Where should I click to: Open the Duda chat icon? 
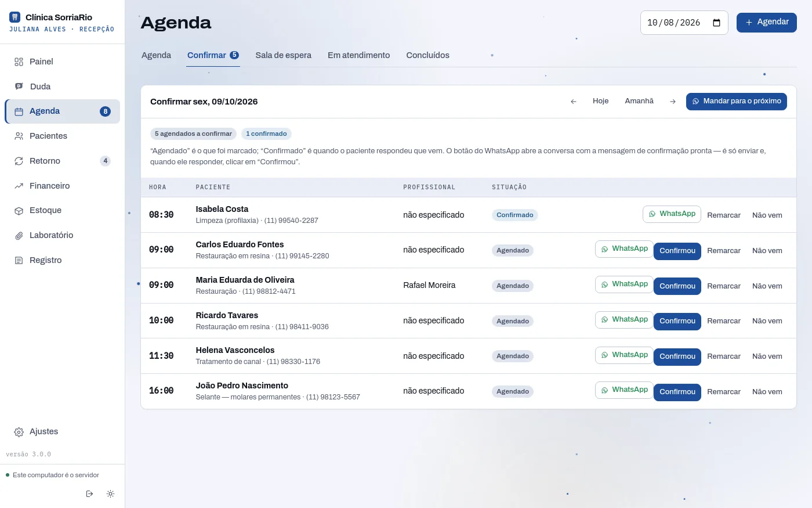[x=19, y=87]
